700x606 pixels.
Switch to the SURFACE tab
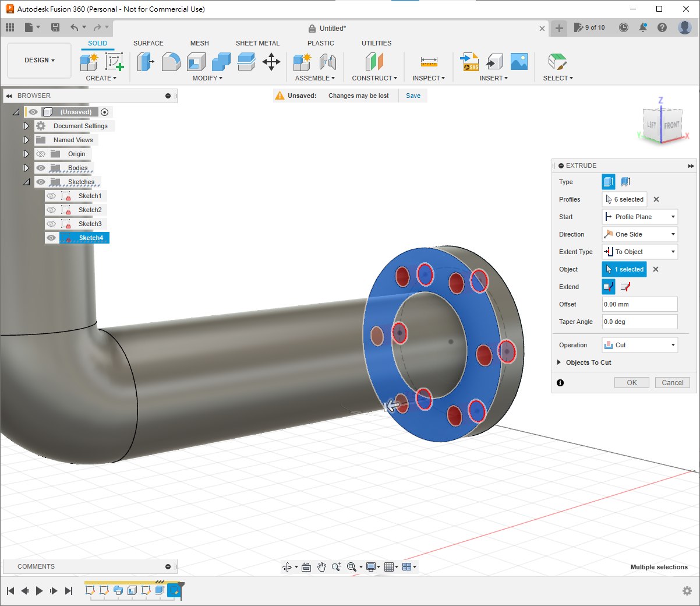tap(148, 43)
